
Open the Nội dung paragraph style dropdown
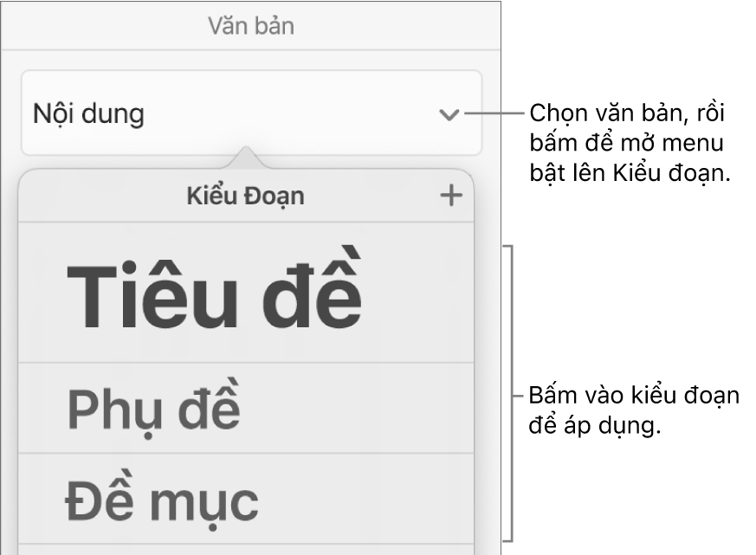point(251,113)
